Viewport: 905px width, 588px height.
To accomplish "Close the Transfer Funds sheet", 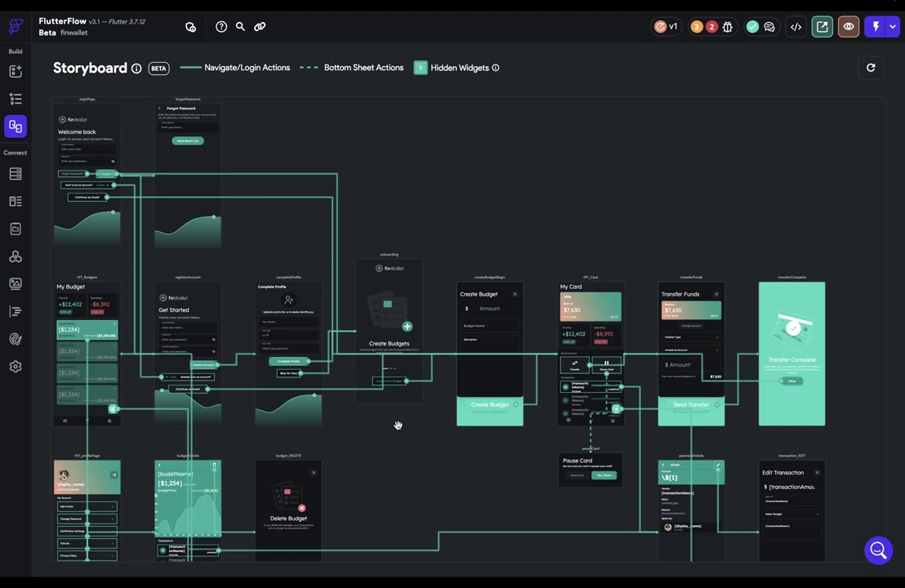I will coord(716,294).
